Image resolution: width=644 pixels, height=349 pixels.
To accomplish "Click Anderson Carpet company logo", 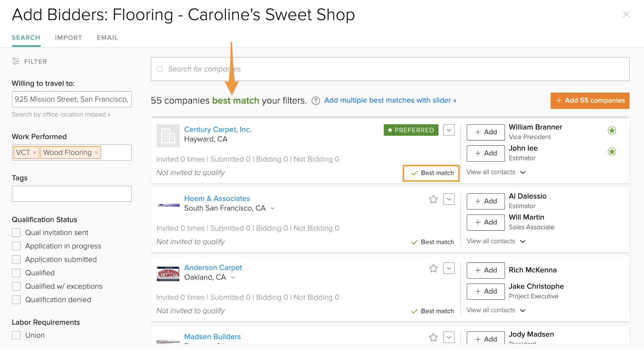I will pyautogui.click(x=168, y=274).
